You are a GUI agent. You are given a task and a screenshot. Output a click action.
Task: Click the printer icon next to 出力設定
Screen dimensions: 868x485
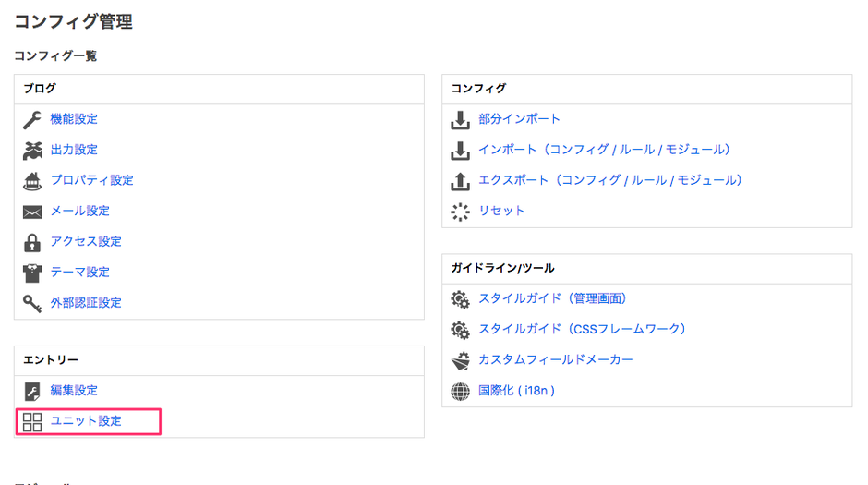tap(32, 150)
